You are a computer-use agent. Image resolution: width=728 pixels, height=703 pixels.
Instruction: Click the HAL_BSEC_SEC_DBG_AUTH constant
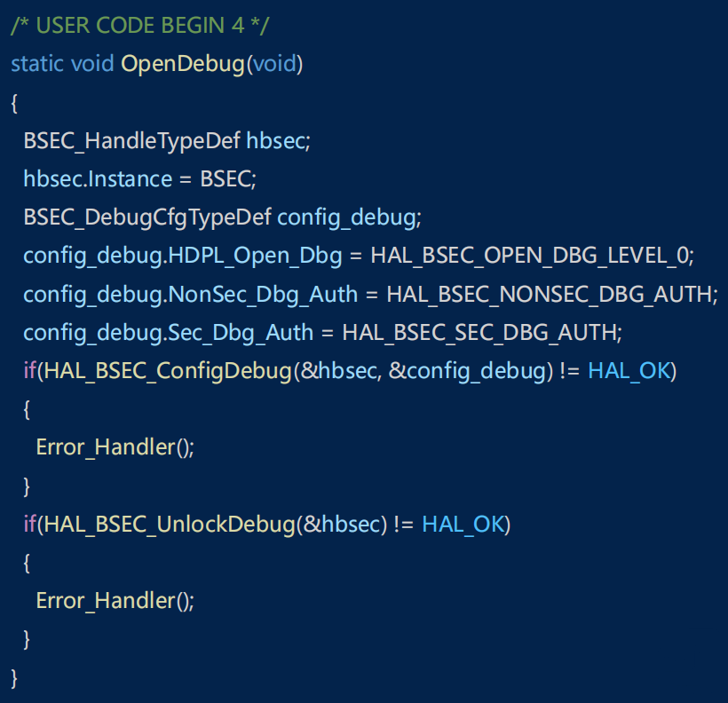[479, 333]
